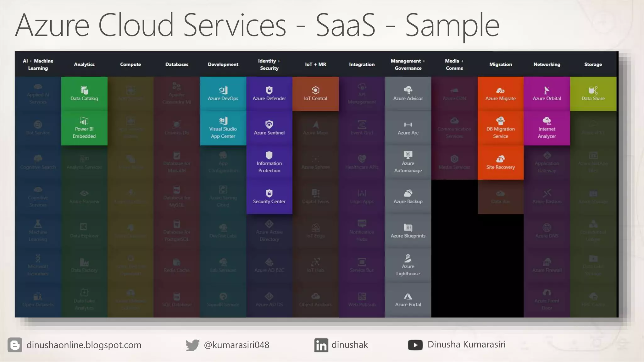Select the Migration column header
Screen dimensions: 644x362
point(501,64)
